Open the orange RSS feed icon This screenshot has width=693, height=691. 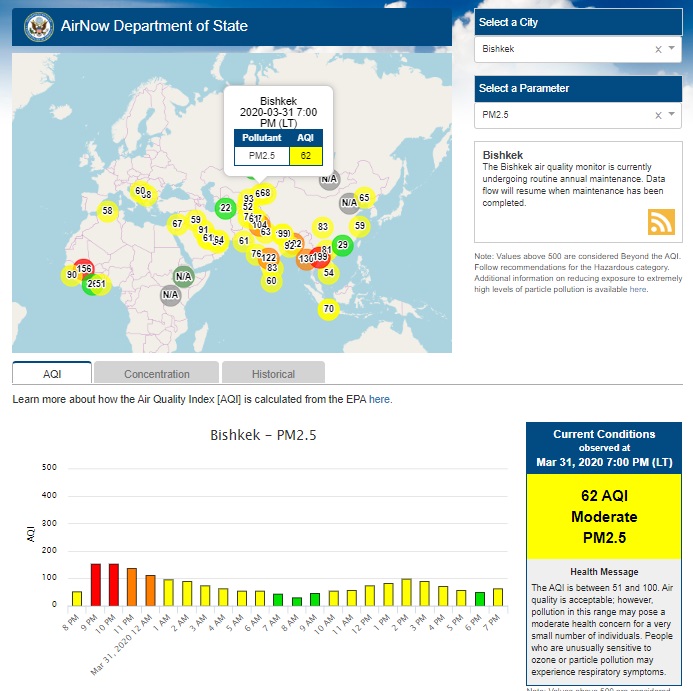pyautogui.click(x=661, y=221)
